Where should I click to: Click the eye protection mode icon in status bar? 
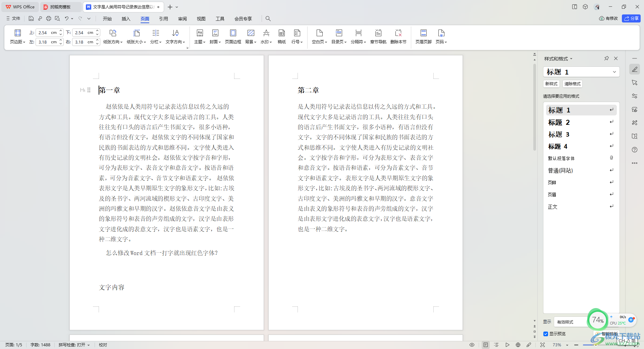pyautogui.click(x=472, y=345)
